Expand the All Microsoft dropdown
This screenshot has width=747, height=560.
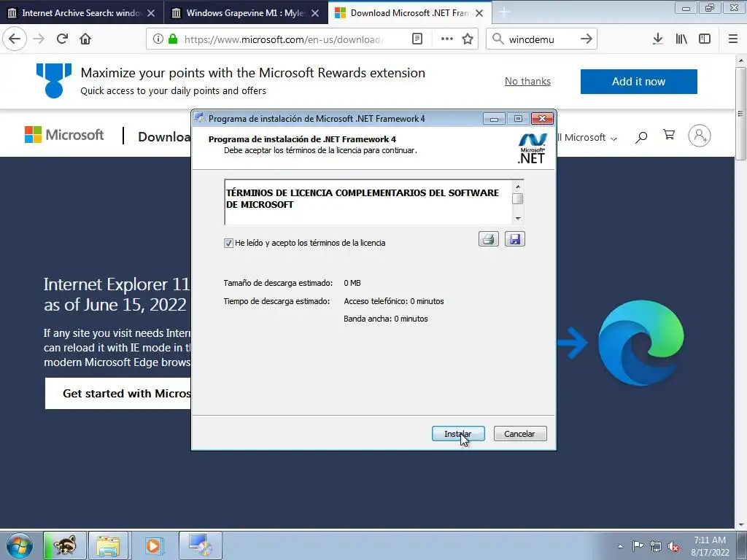587,138
